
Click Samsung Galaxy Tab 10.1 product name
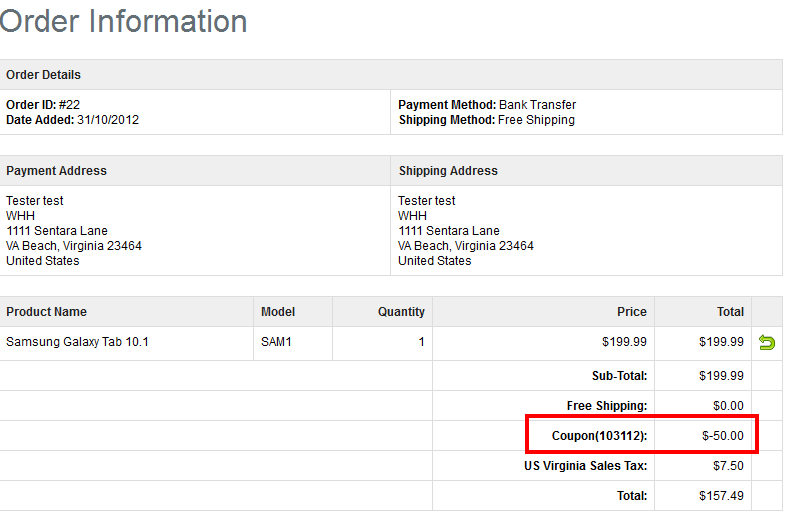(x=78, y=342)
